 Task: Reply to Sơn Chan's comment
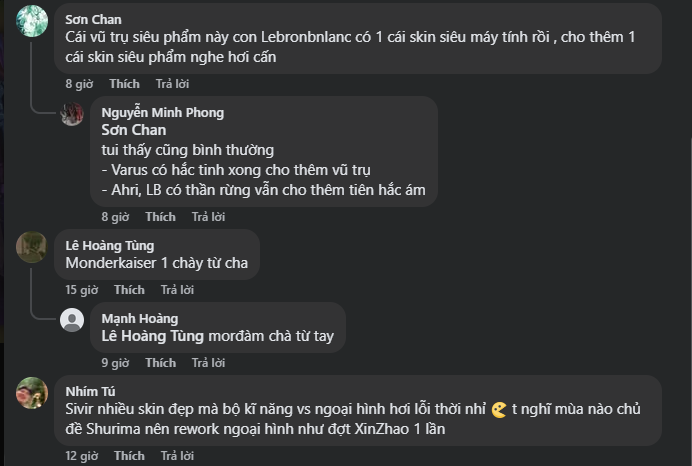pyautogui.click(x=172, y=84)
